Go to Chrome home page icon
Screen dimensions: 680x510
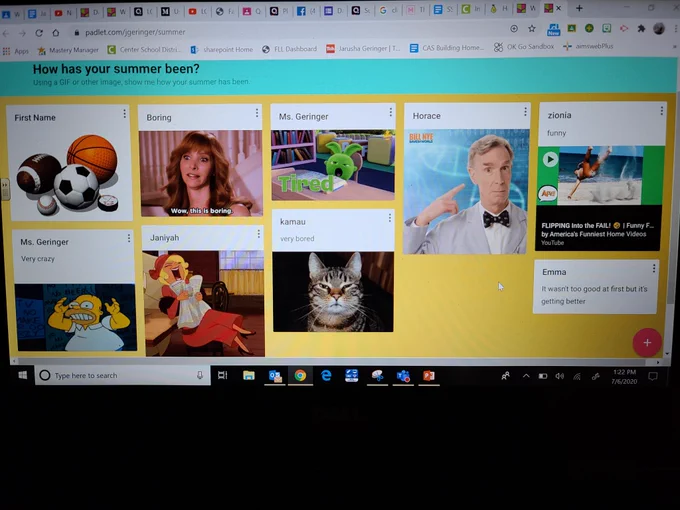[x=56, y=33]
